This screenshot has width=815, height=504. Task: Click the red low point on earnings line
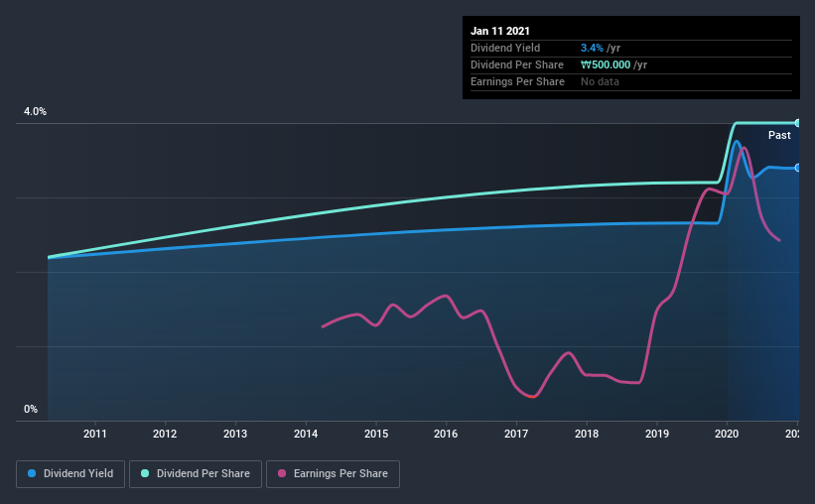(x=531, y=397)
